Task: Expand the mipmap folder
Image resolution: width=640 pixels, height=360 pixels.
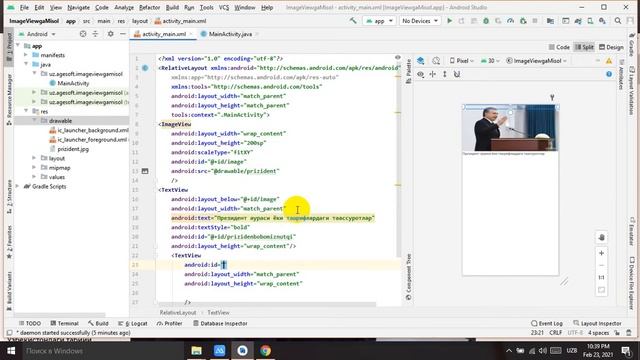Action: tap(35, 167)
